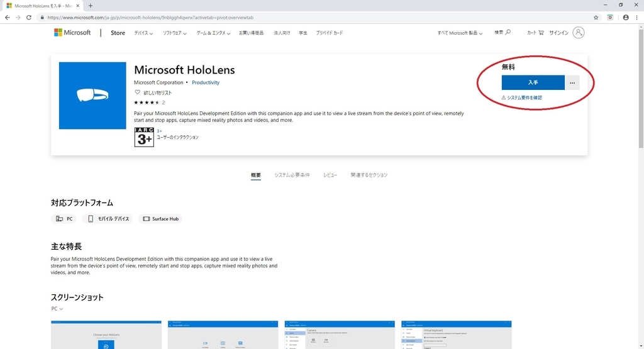Close the Microsoft HoloLens tab

click(x=77, y=6)
